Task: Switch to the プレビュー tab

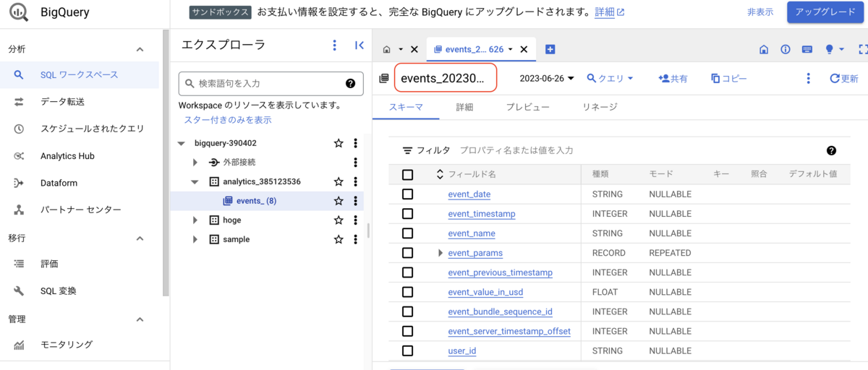Action: [x=527, y=107]
